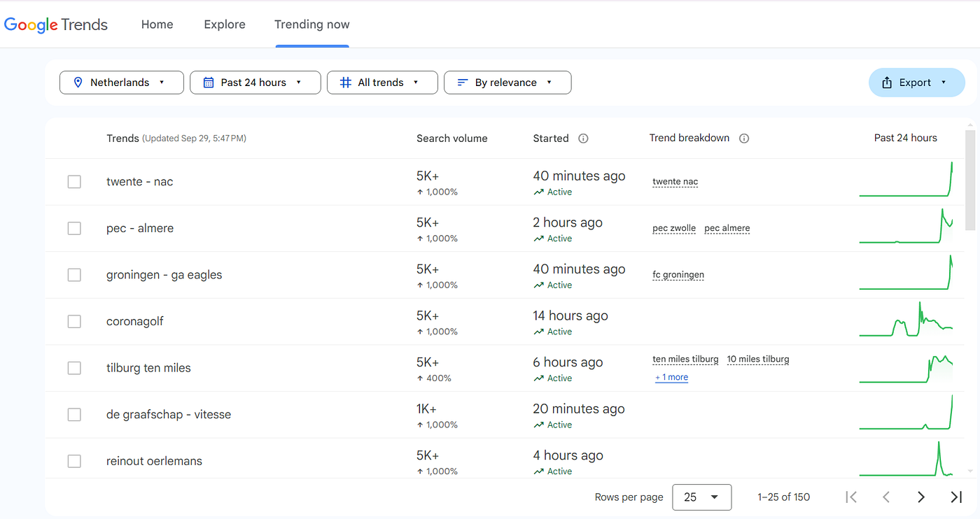Image resolution: width=980 pixels, height=519 pixels.
Task: Check the reinout oerlemans checkbox
Action: coord(74,461)
